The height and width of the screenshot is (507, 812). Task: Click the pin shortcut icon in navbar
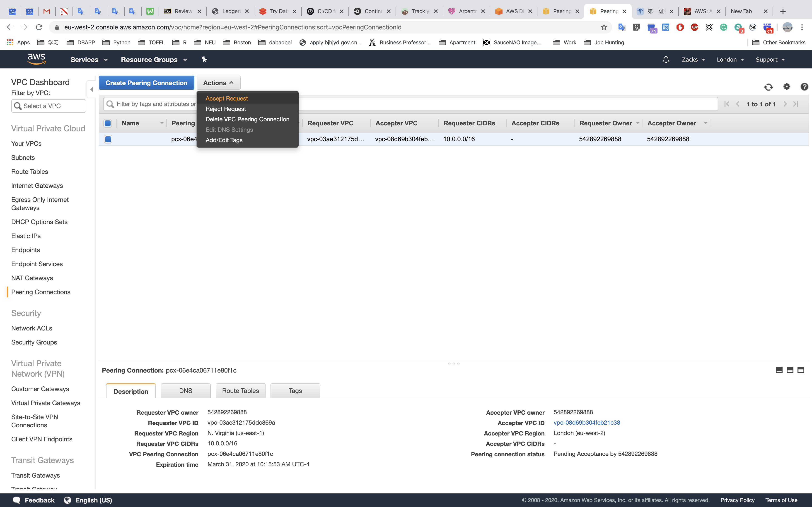(204, 59)
